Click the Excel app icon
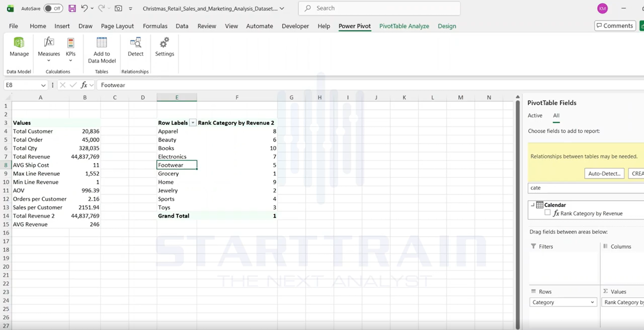Screen dimensions: 644x330 (x=10, y=8)
